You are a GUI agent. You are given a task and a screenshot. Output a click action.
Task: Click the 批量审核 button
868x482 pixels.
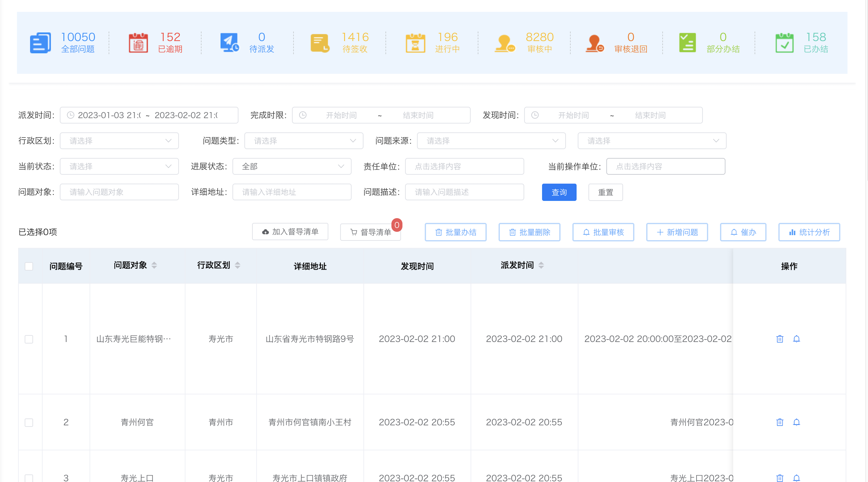[603, 232]
